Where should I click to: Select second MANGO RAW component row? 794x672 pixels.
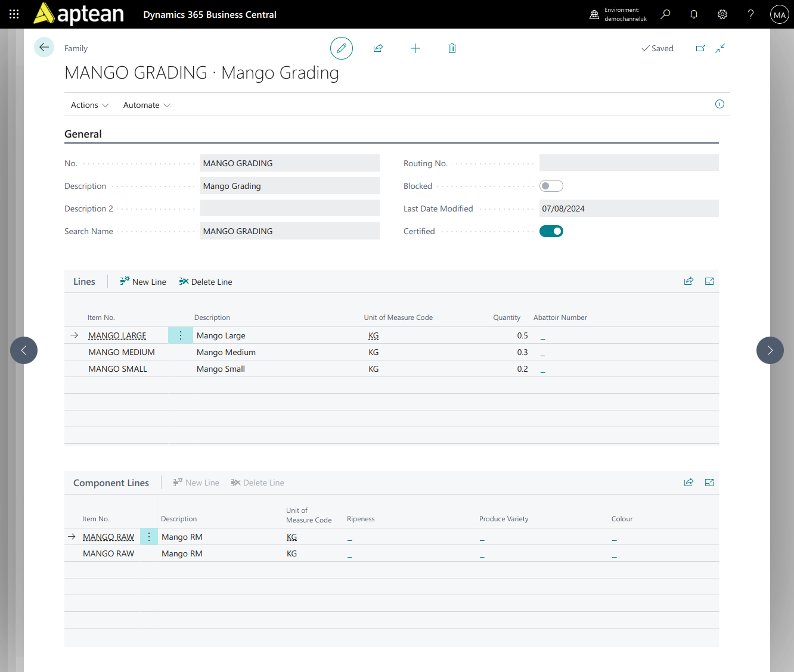(x=108, y=553)
